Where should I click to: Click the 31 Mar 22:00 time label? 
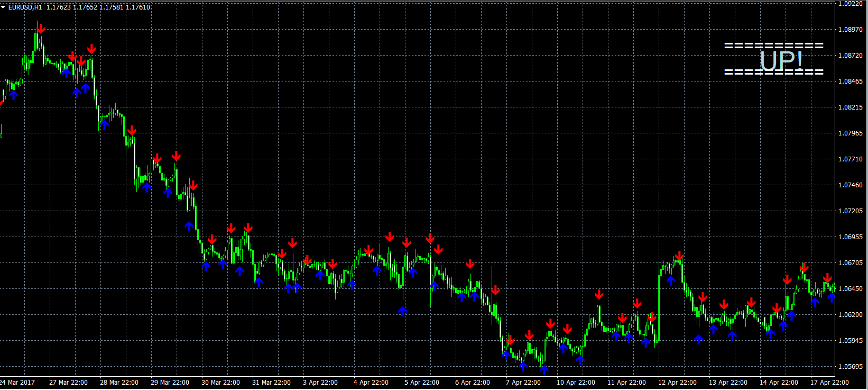pyautogui.click(x=271, y=383)
